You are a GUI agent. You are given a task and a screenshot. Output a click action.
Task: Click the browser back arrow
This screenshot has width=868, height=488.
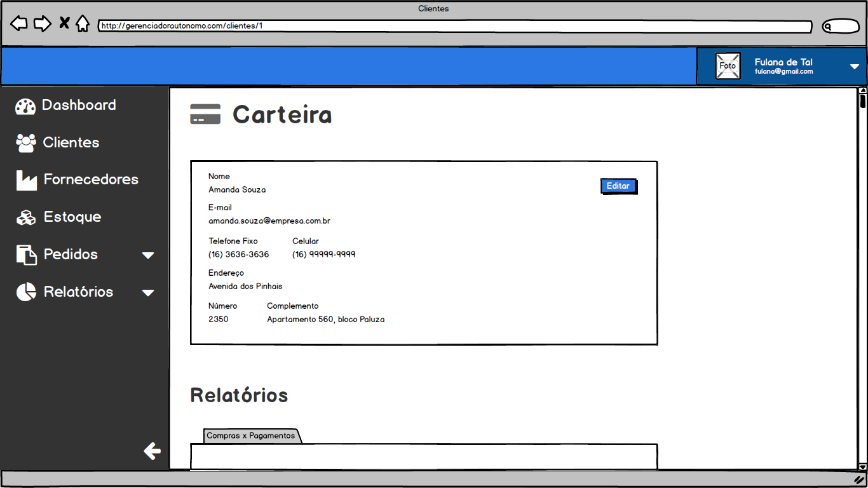(x=19, y=24)
